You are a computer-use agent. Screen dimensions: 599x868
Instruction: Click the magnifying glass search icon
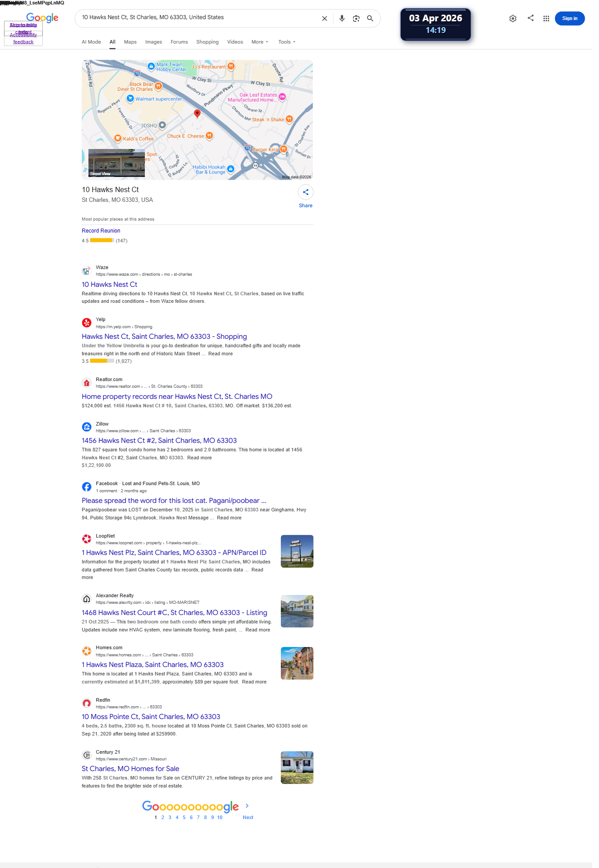370,19
